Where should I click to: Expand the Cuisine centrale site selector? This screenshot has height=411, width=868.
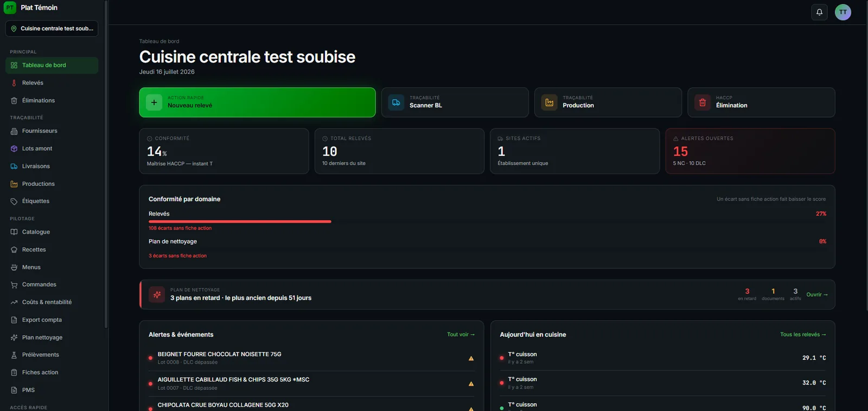(x=52, y=29)
